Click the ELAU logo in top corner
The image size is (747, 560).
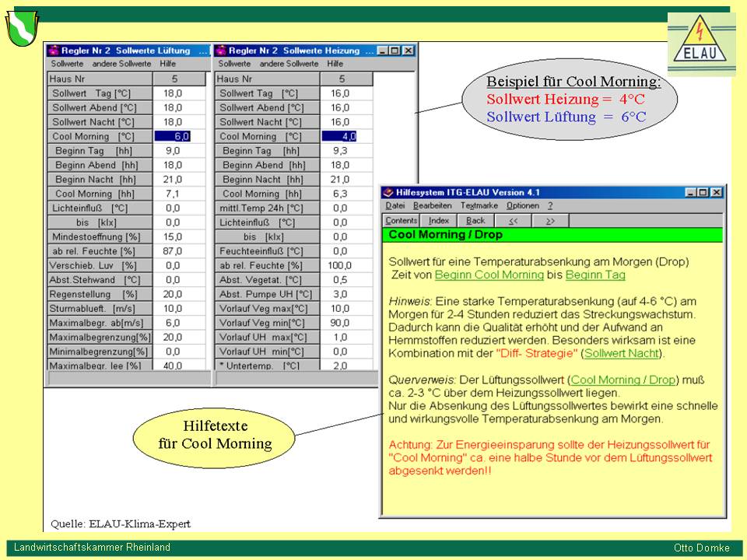(701, 44)
